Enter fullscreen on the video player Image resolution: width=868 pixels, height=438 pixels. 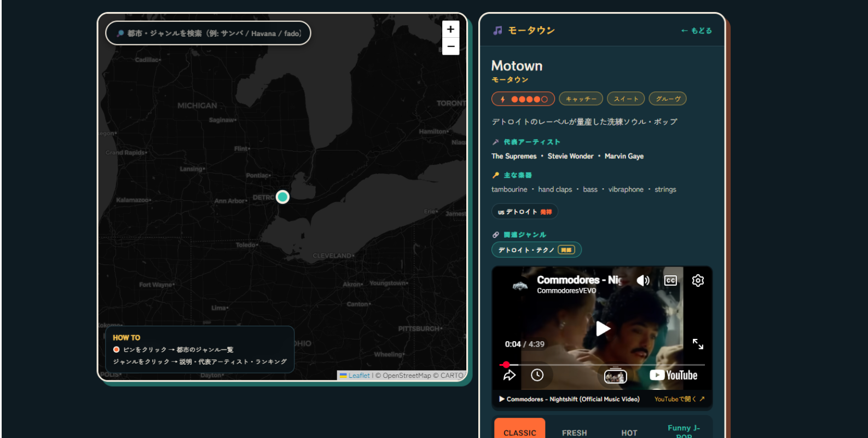[698, 344]
